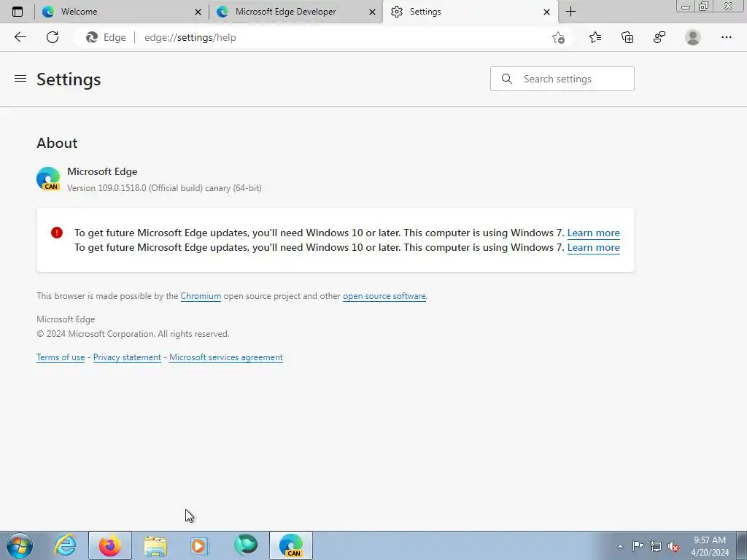This screenshot has height=560, width=747.
Task: Add this page to favorites star icon
Action: coord(558,37)
